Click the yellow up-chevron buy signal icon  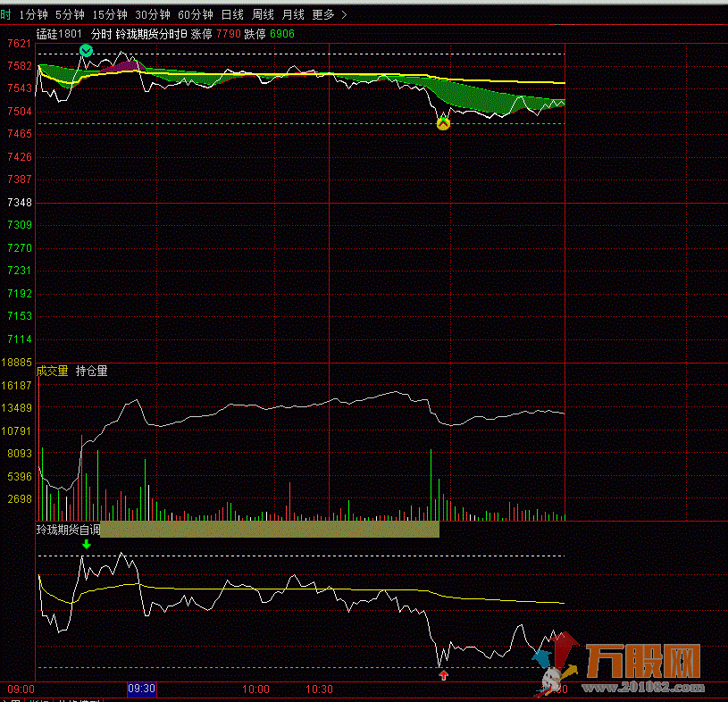[443, 124]
